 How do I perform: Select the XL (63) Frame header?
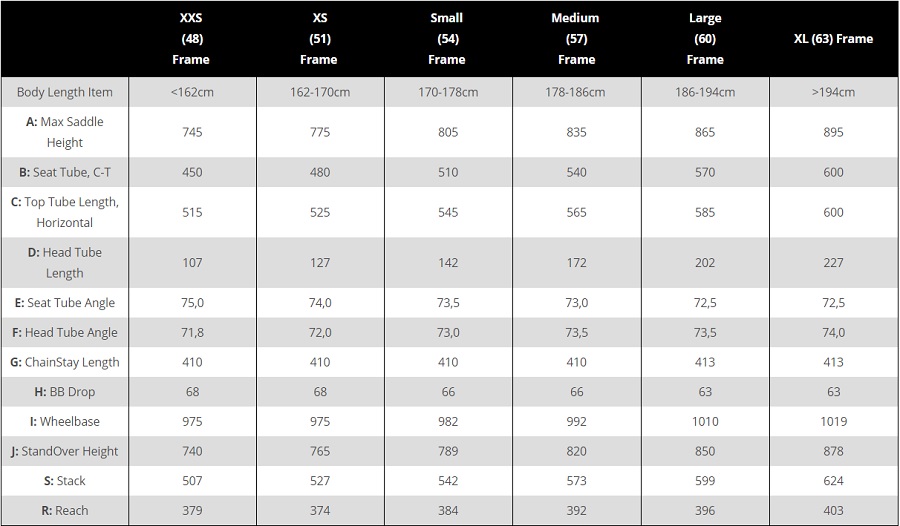point(833,38)
